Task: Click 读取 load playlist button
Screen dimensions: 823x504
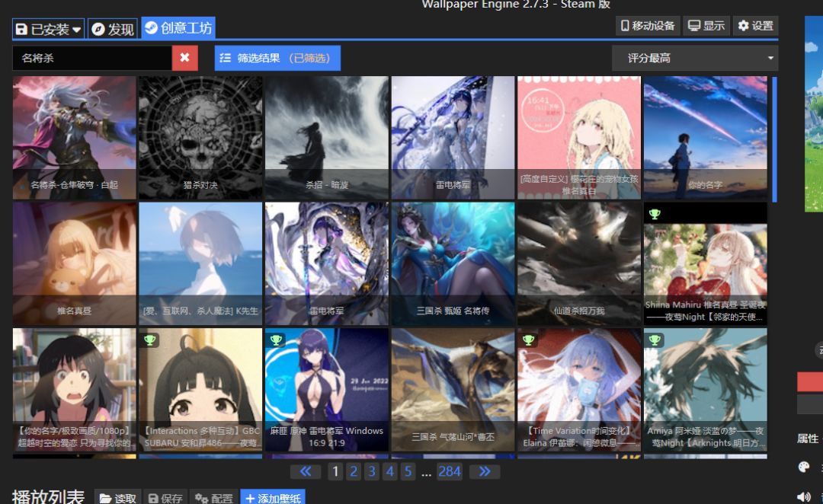Action: (x=118, y=497)
